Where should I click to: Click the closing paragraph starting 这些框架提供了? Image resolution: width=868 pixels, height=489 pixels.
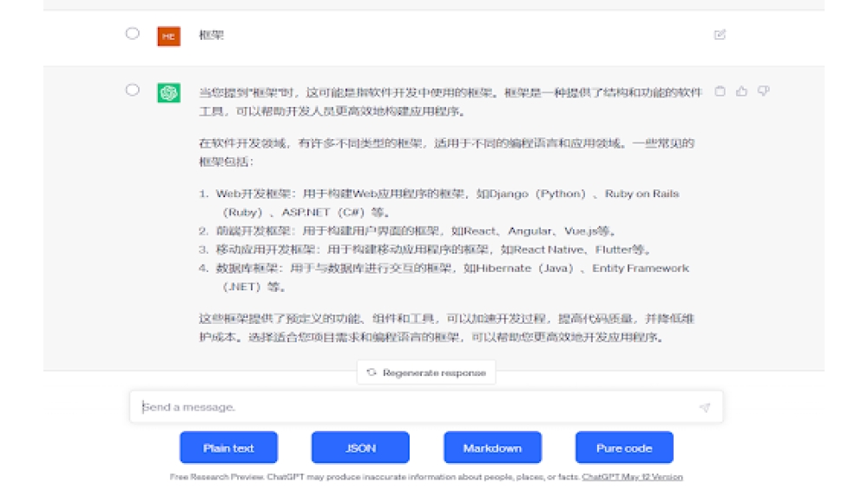coord(447,327)
